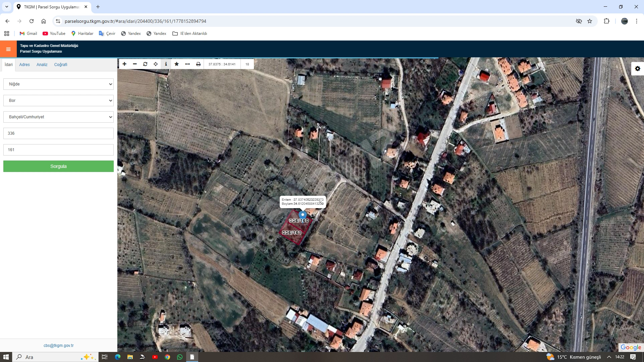Show hidden system tray icons
The height and width of the screenshot is (362, 644).
[609, 357]
